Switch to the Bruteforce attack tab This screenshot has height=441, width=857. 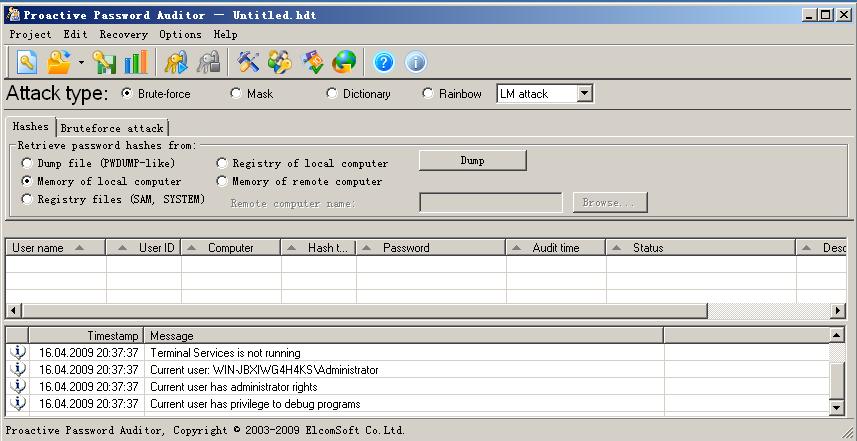tap(112, 128)
